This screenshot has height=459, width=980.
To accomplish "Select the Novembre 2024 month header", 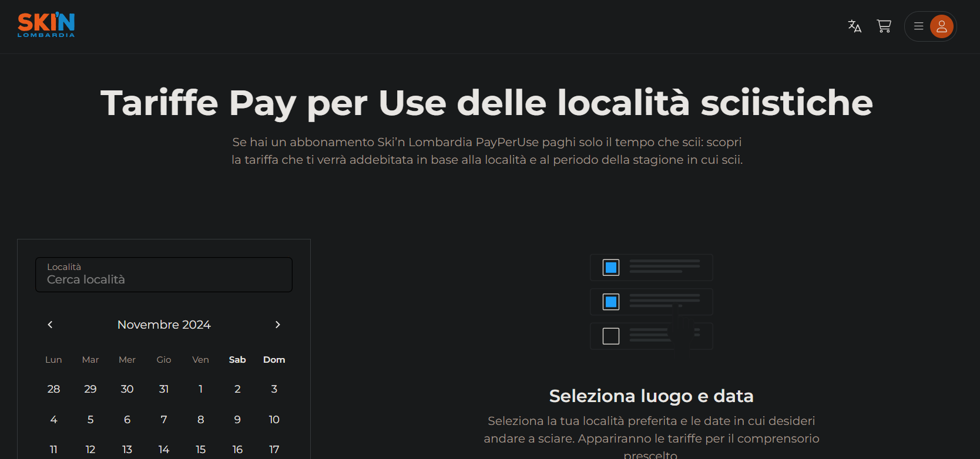I will pyautogui.click(x=164, y=325).
